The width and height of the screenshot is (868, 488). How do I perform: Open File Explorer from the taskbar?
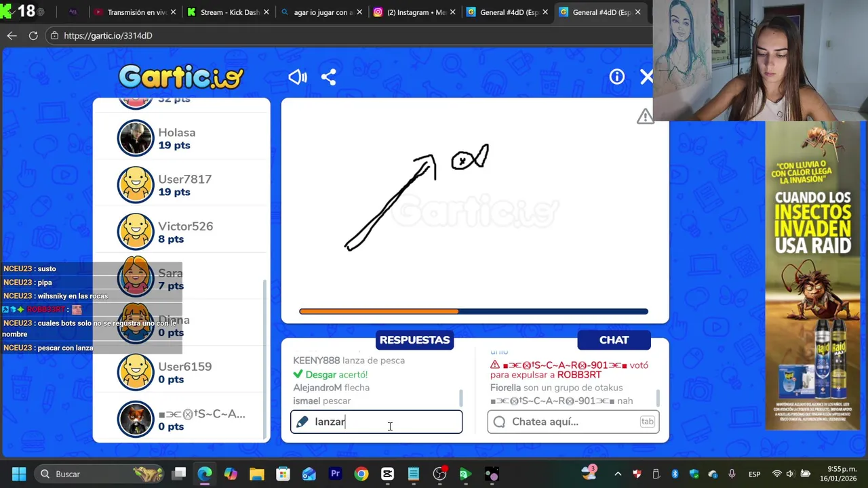coord(257,474)
